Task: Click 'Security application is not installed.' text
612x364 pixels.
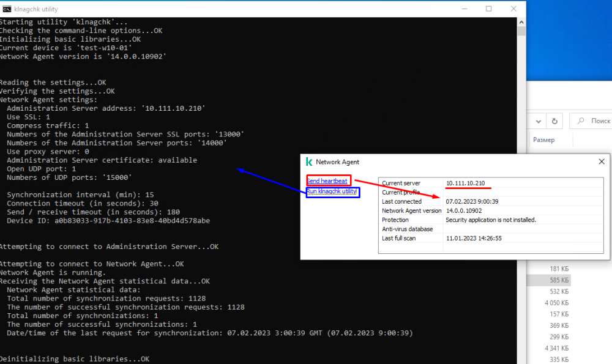Action: tap(491, 220)
